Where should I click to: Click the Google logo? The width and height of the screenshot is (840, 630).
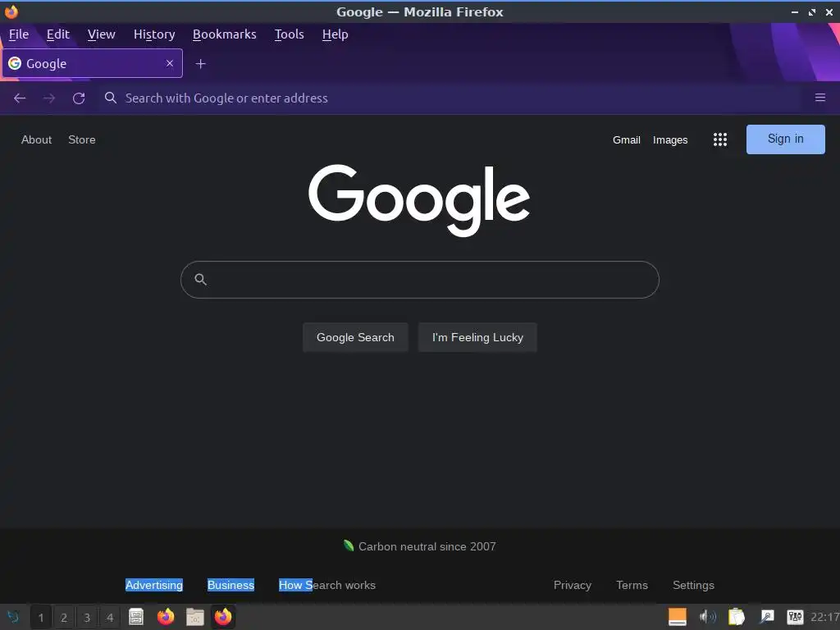pyautogui.click(x=419, y=200)
